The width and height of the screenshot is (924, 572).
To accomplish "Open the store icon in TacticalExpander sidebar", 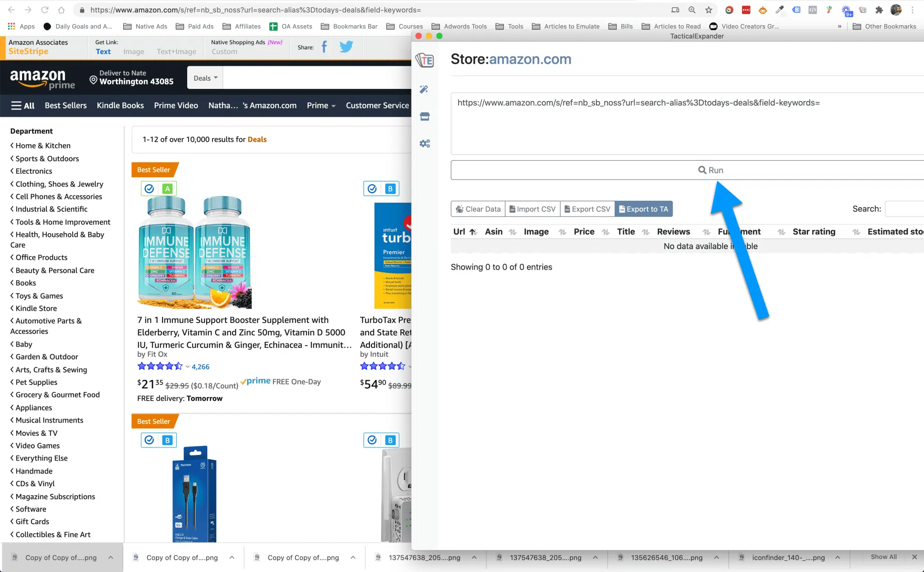I will tap(425, 116).
